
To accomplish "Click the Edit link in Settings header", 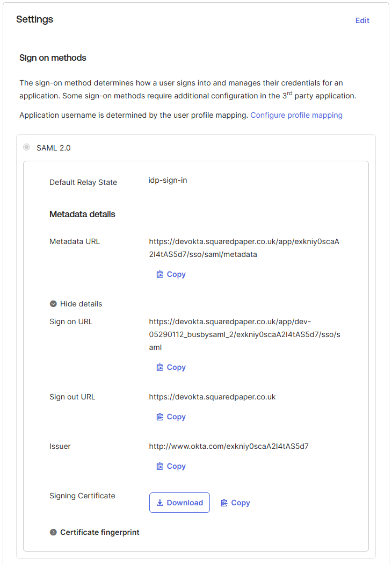I will tap(362, 20).
